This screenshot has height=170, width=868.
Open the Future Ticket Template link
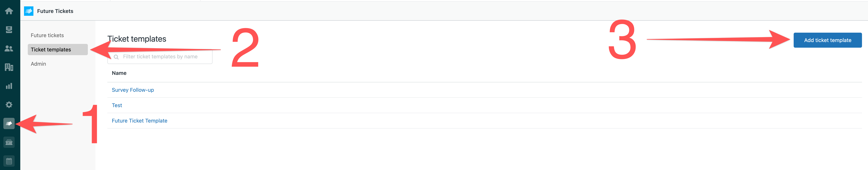pos(139,120)
